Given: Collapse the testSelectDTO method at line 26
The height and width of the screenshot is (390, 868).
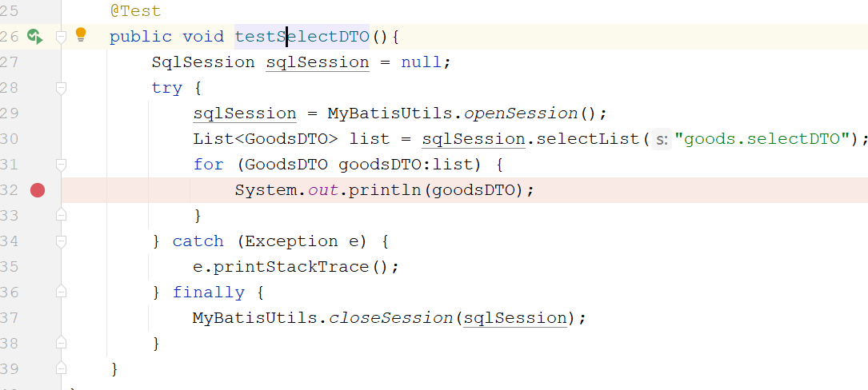Looking at the screenshot, I should coord(61,37).
